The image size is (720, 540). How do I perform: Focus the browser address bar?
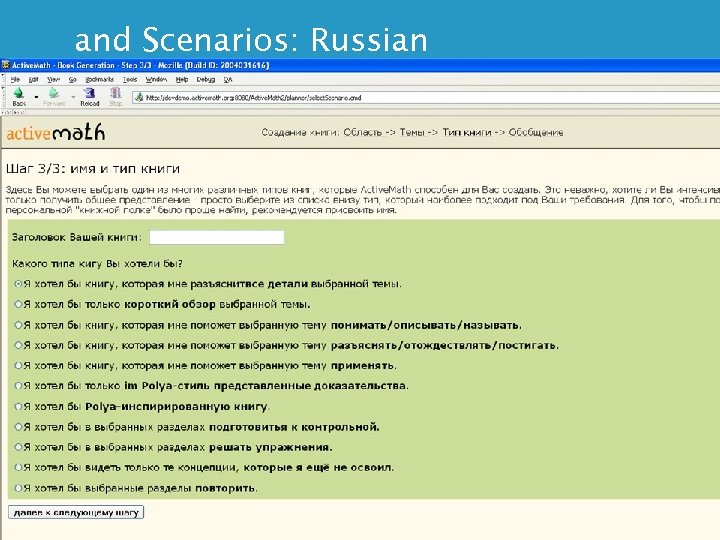point(427,97)
